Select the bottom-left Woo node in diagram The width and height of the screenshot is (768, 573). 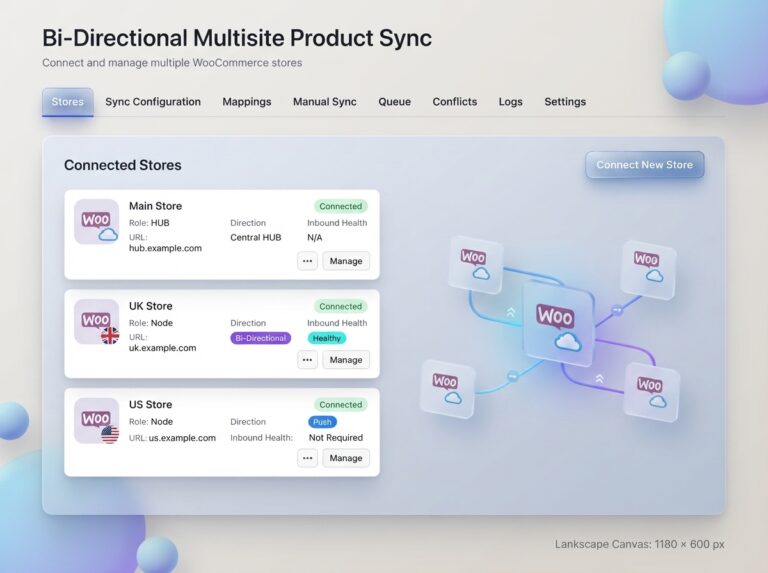pyautogui.click(x=448, y=389)
